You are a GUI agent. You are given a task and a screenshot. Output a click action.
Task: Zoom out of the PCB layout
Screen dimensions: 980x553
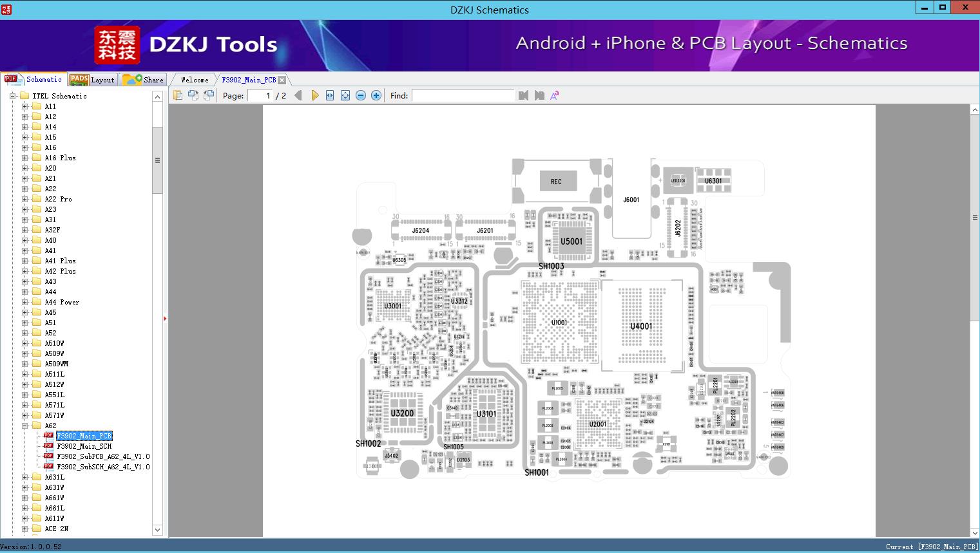361,95
